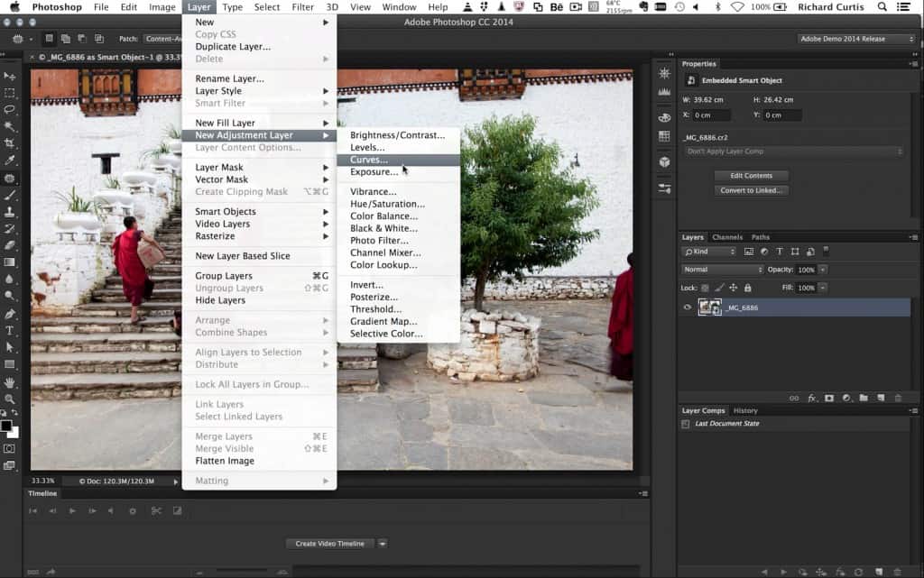The width and height of the screenshot is (924, 578).
Task: Select the Gradient tool
Action: coord(9,262)
